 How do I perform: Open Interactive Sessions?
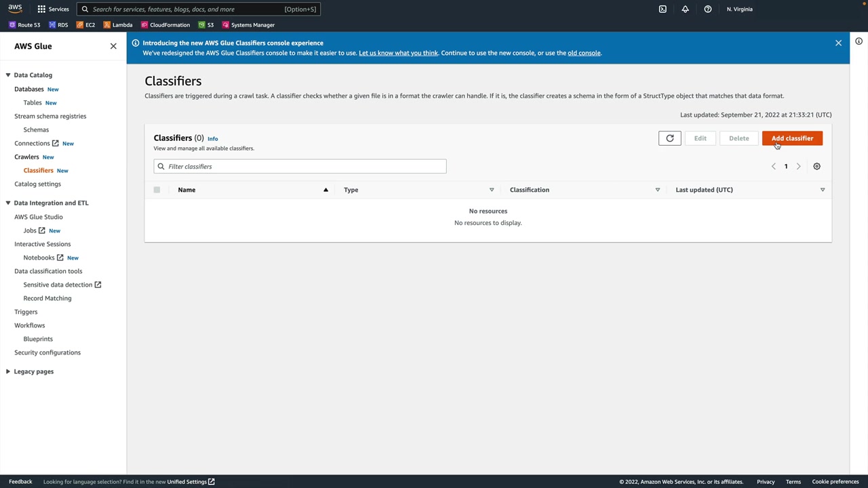pyautogui.click(x=42, y=244)
